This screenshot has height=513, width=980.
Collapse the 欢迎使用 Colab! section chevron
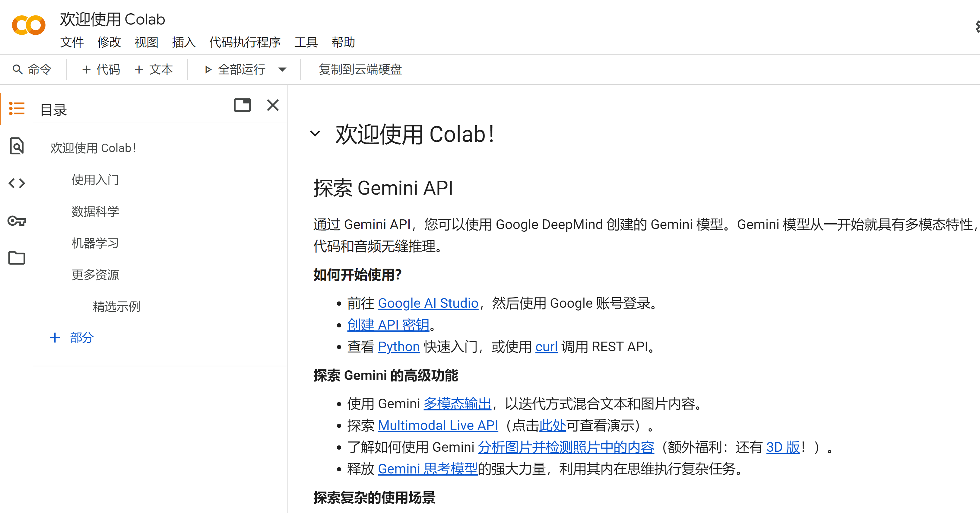tap(315, 134)
